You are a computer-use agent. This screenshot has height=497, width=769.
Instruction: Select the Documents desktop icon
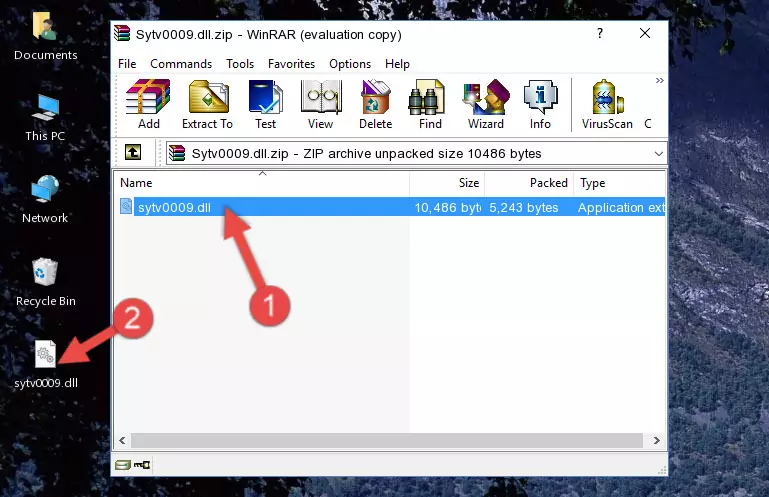46,37
